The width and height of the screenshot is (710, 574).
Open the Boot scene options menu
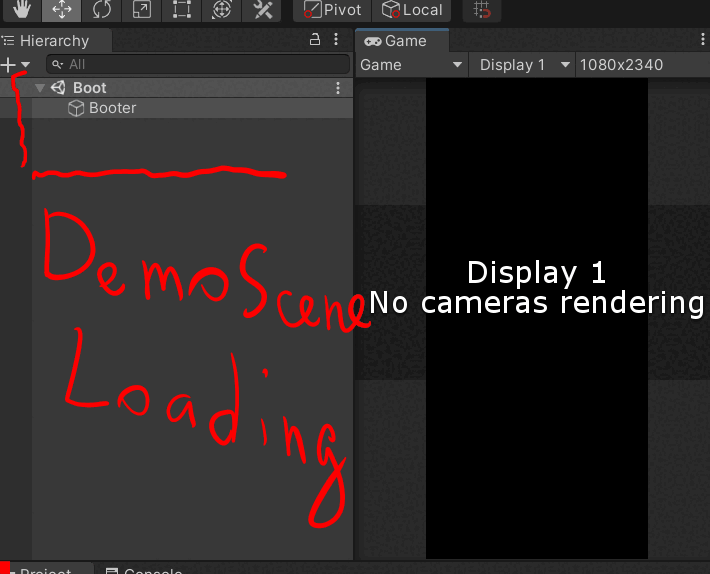(x=338, y=88)
